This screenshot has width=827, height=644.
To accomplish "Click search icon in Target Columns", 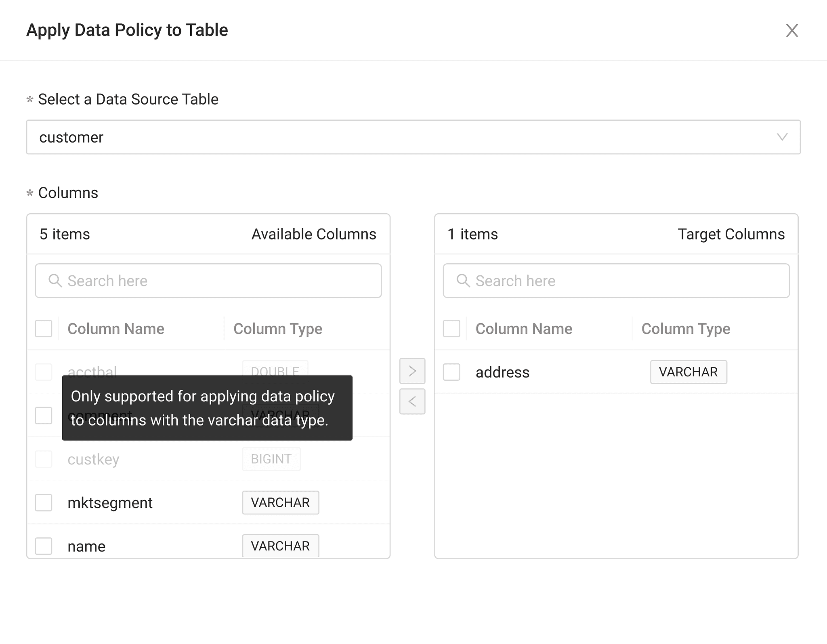I will [x=463, y=281].
